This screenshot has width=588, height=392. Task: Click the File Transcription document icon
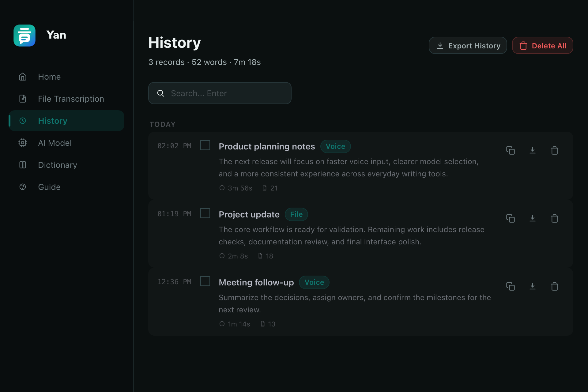pos(23,99)
